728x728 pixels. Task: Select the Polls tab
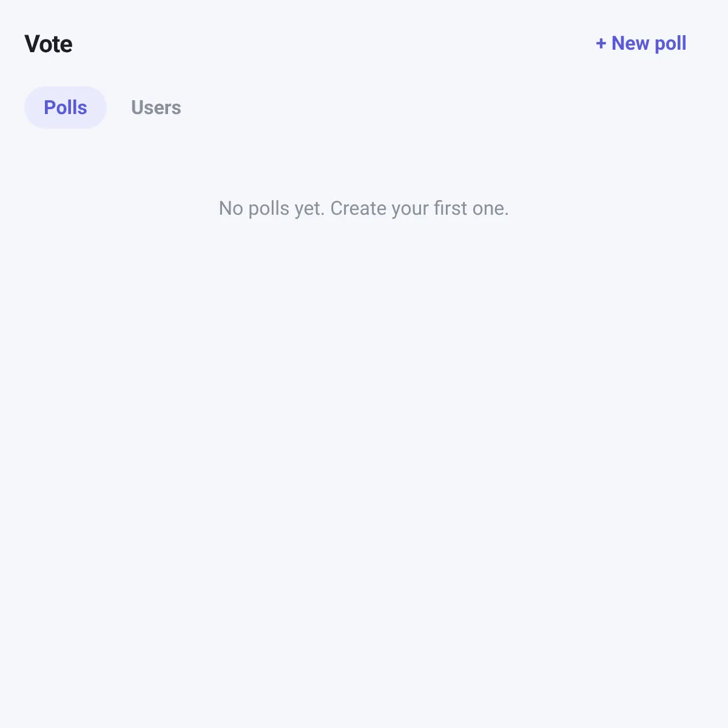[x=66, y=107]
